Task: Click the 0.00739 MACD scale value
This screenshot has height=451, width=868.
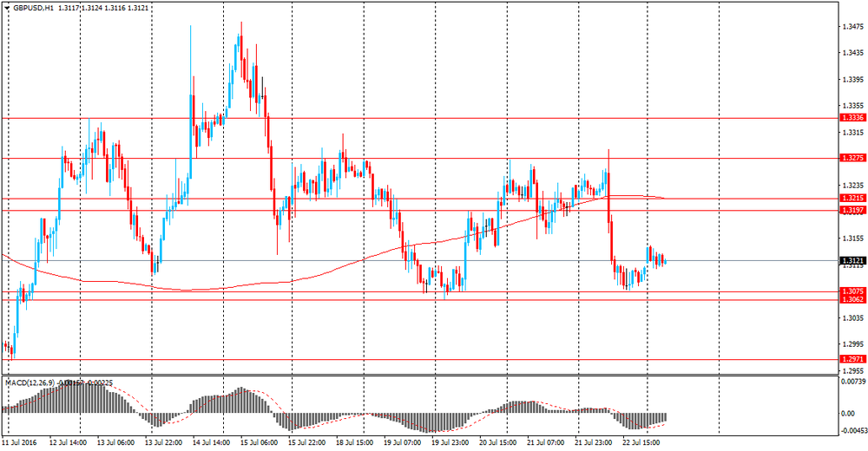Action: pyautogui.click(x=852, y=382)
